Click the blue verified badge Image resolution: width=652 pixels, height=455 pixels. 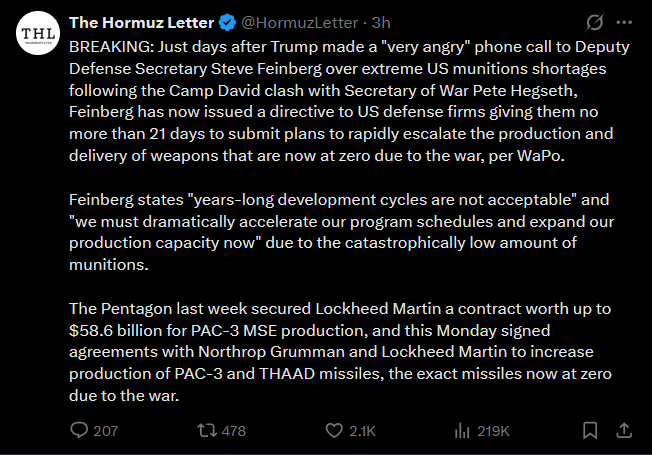pos(227,22)
